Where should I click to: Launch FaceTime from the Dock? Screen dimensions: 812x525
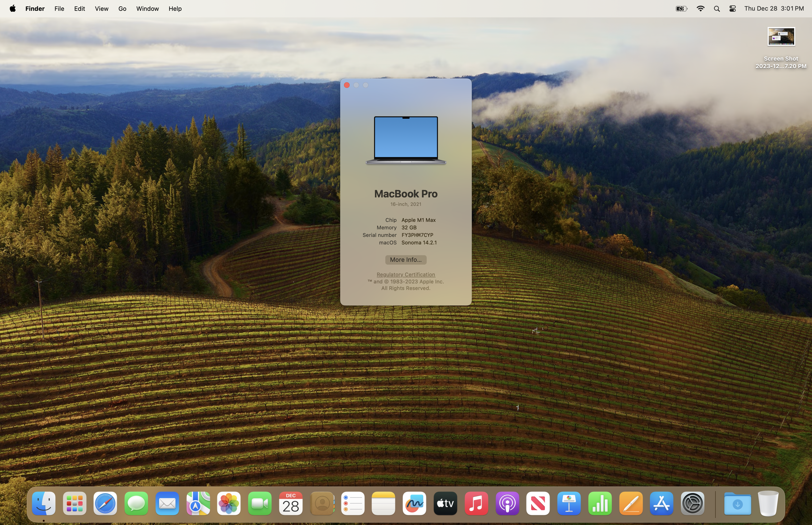260,503
